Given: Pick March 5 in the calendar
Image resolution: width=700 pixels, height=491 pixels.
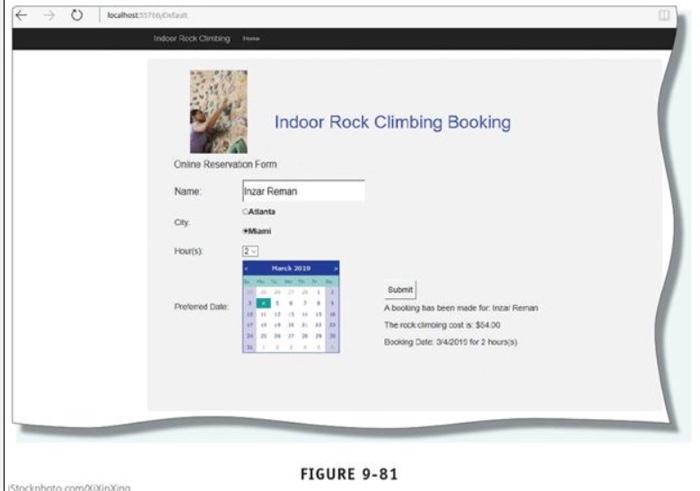Looking at the screenshot, I should [x=277, y=303].
